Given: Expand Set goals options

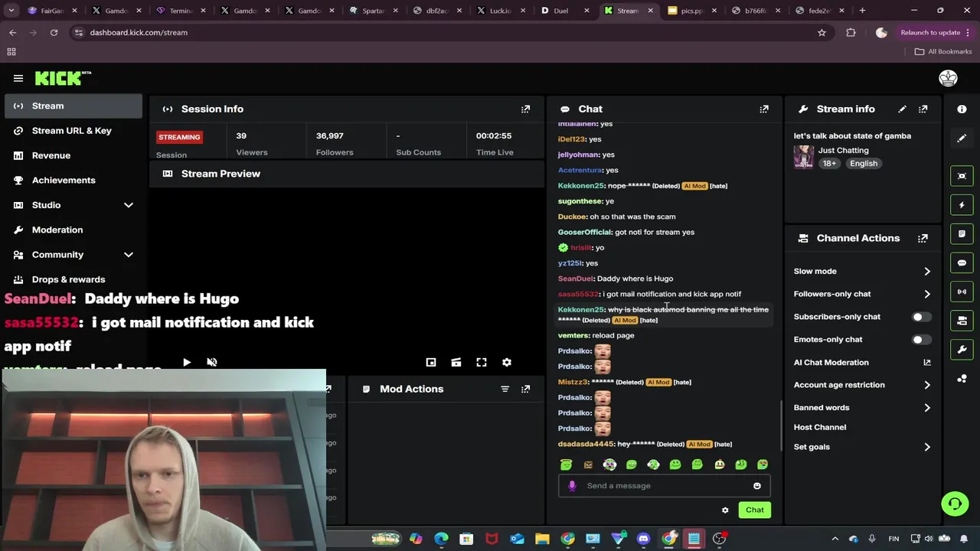Looking at the screenshot, I should [926, 447].
